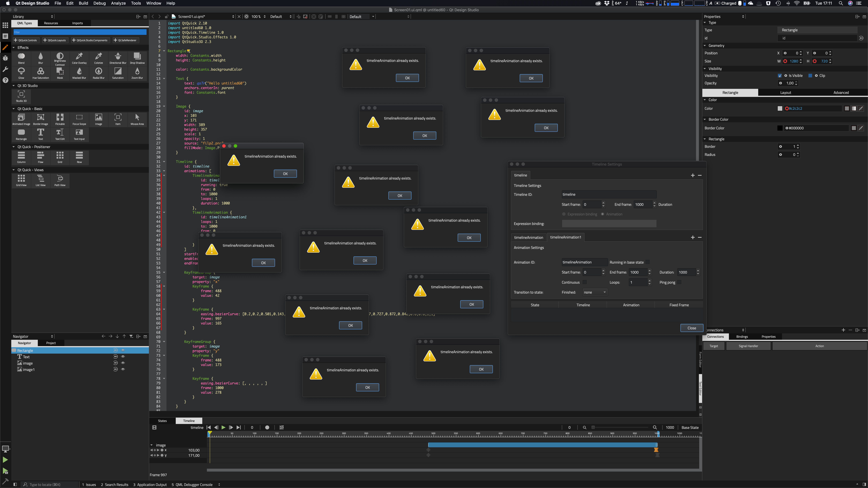
Task: Select the x keyframe at frame 997
Action: point(656,450)
